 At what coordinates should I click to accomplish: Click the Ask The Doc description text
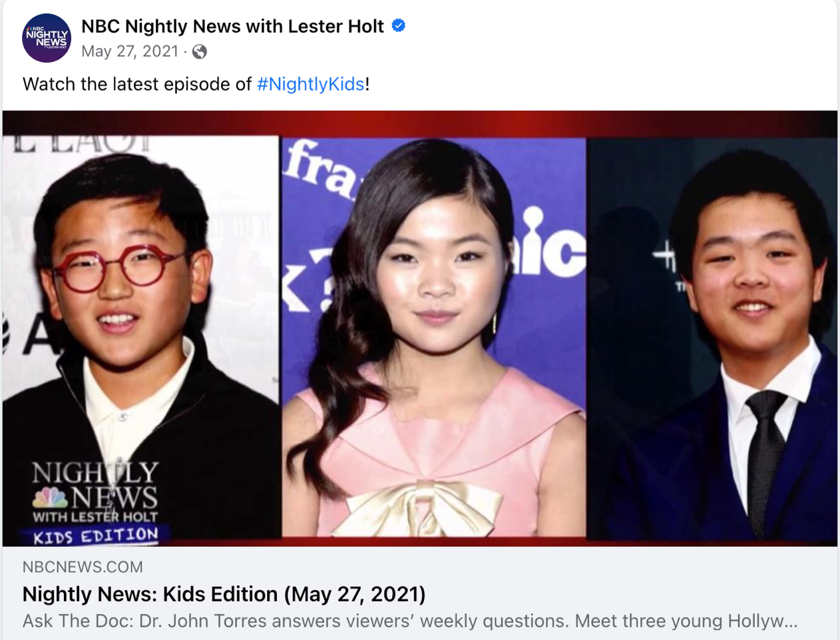point(409,621)
